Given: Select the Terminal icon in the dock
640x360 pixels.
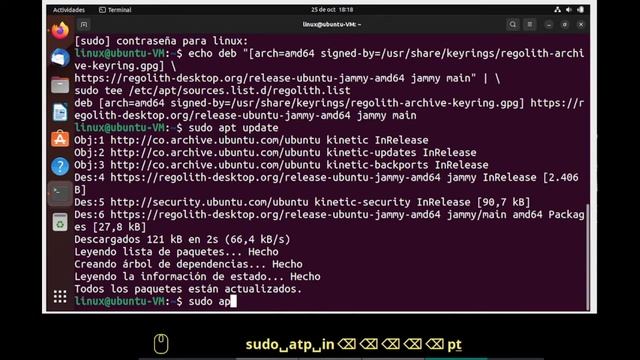Looking at the screenshot, I should 60,193.
